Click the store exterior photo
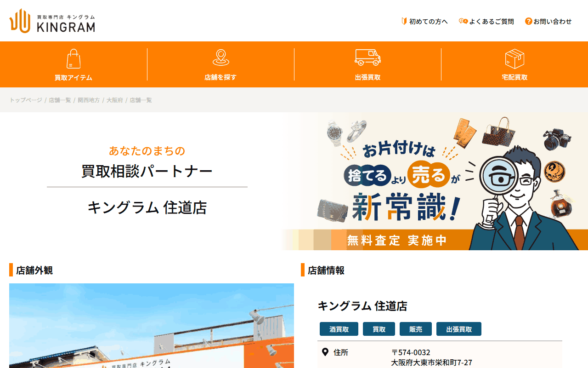Image resolution: width=588 pixels, height=368 pixels. [x=152, y=326]
